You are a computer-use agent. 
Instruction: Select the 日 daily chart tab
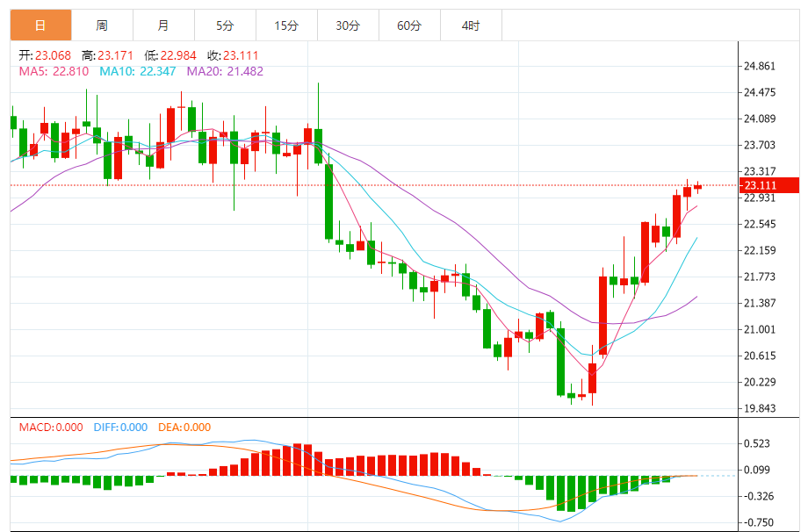coord(40,25)
